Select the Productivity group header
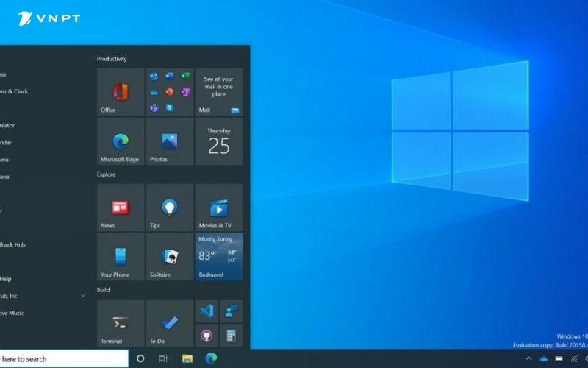Image resolution: width=588 pixels, height=368 pixels. pyautogui.click(x=112, y=59)
